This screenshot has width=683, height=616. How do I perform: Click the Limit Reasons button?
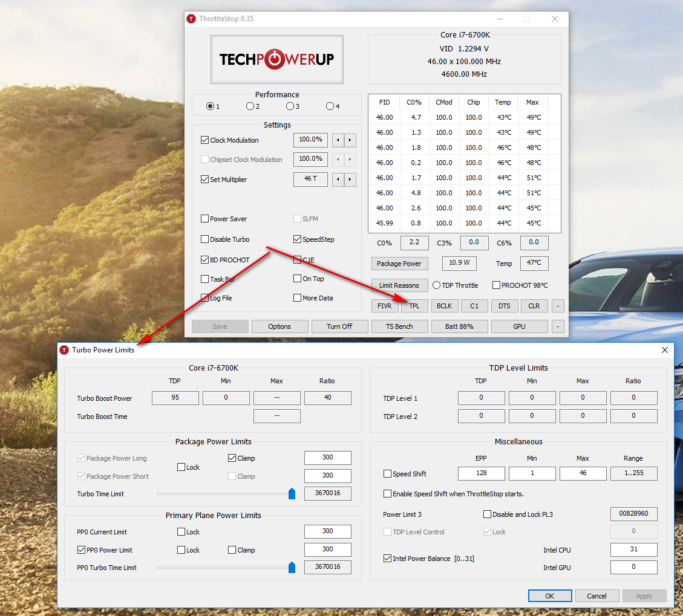coord(399,285)
